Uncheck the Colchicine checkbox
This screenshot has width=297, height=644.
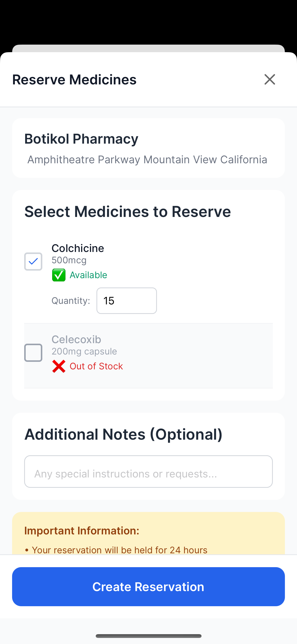(x=33, y=262)
